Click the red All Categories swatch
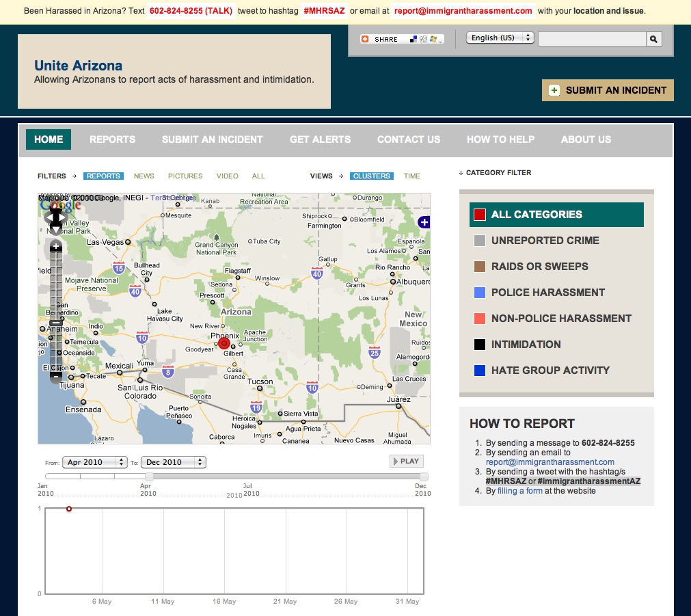This screenshot has height=616, width=691. click(x=480, y=215)
